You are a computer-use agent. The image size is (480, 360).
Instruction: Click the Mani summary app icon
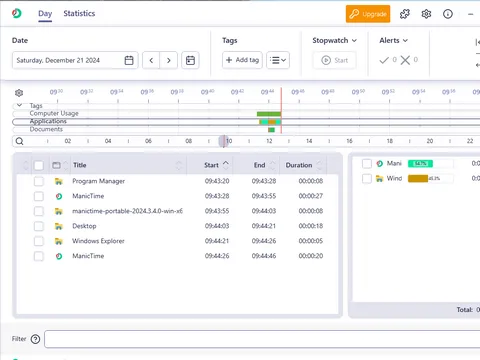[x=379, y=164]
